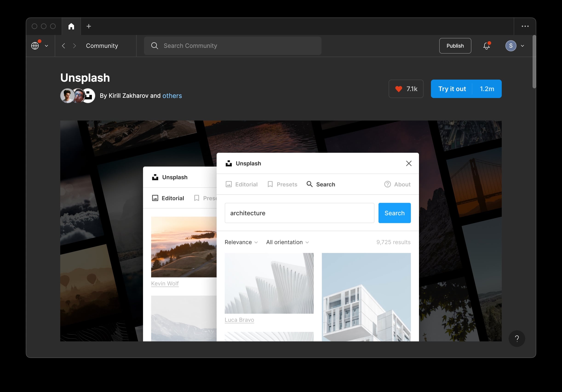The width and height of the screenshot is (562, 392).
Task: Go forward with the right arrow
Action: (x=75, y=46)
